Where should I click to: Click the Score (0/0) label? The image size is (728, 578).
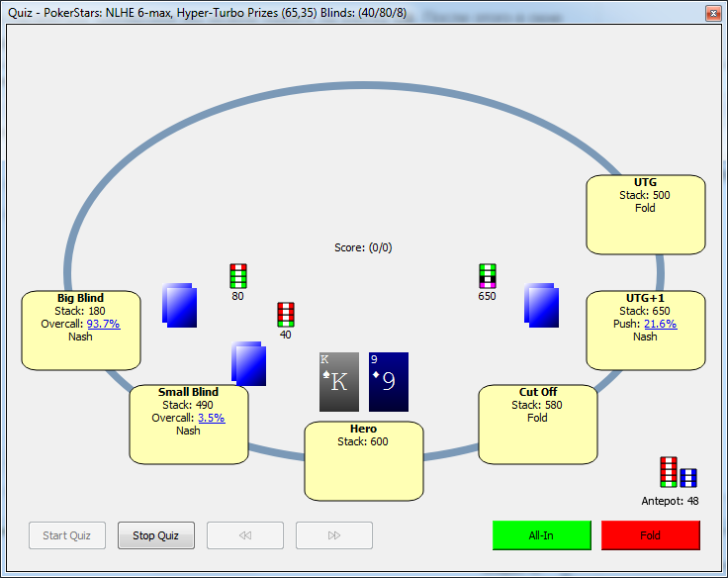point(363,247)
